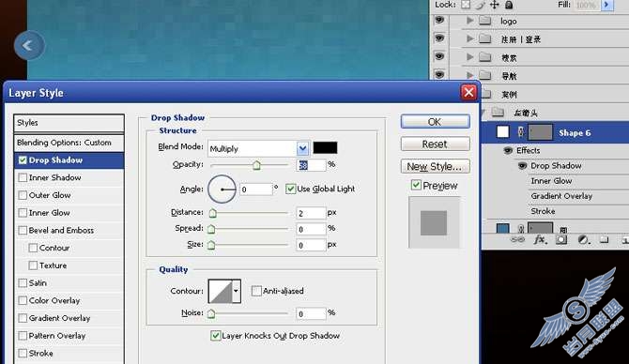Click the Angle dial control
This screenshot has width=629, height=364.
222,190
